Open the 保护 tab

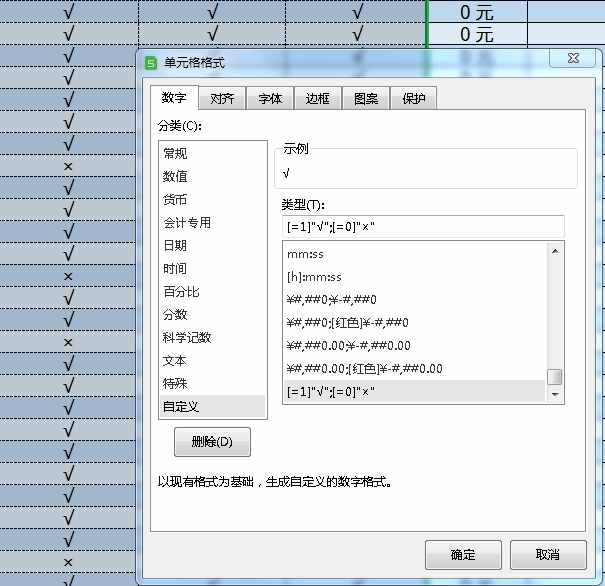413,98
